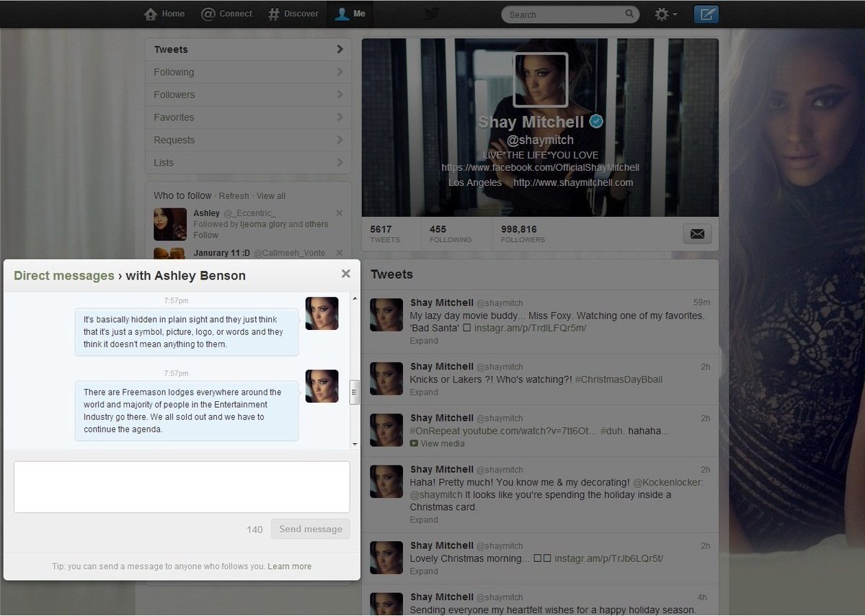Click the 4h timestamp on heartfelt wishes tweet
This screenshot has height=616, width=865.
pos(703,597)
